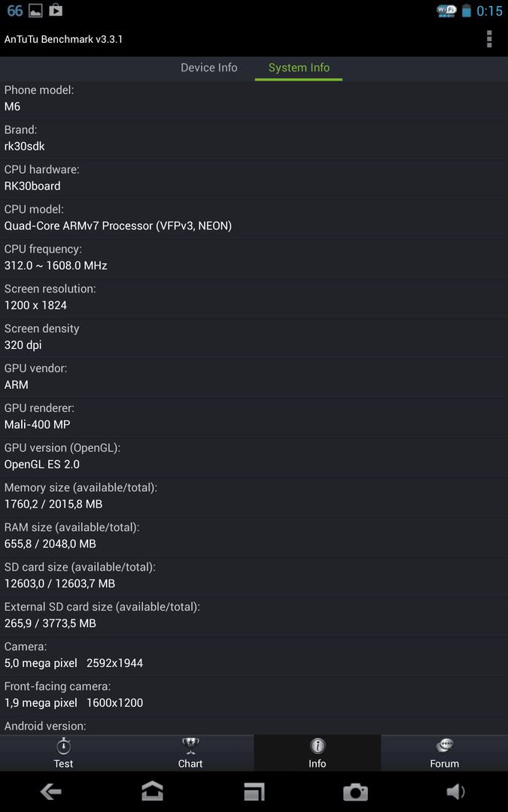
Task: Select the GPU renderer Mali-400 MP row
Action: (254, 417)
